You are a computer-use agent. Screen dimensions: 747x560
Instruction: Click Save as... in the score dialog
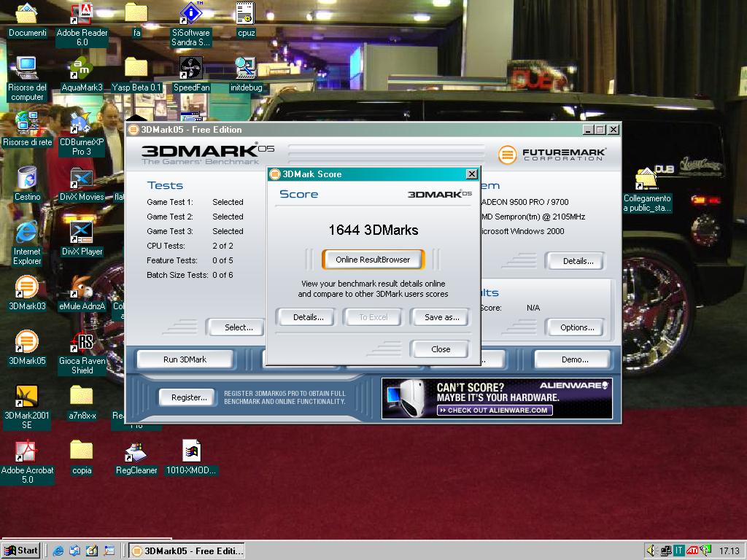(x=441, y=317)
